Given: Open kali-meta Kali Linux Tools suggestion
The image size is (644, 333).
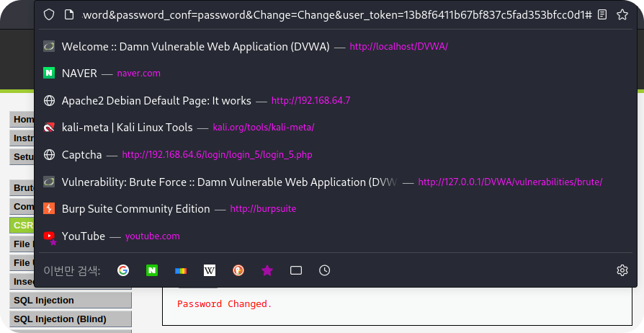Looking at the screenshot, I should [336, 128].
